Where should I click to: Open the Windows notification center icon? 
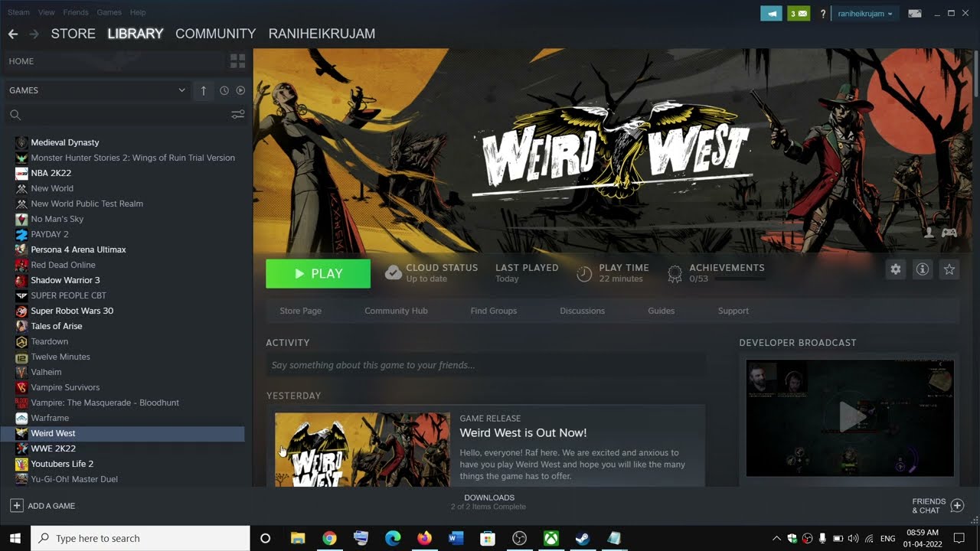click(959, 539)
